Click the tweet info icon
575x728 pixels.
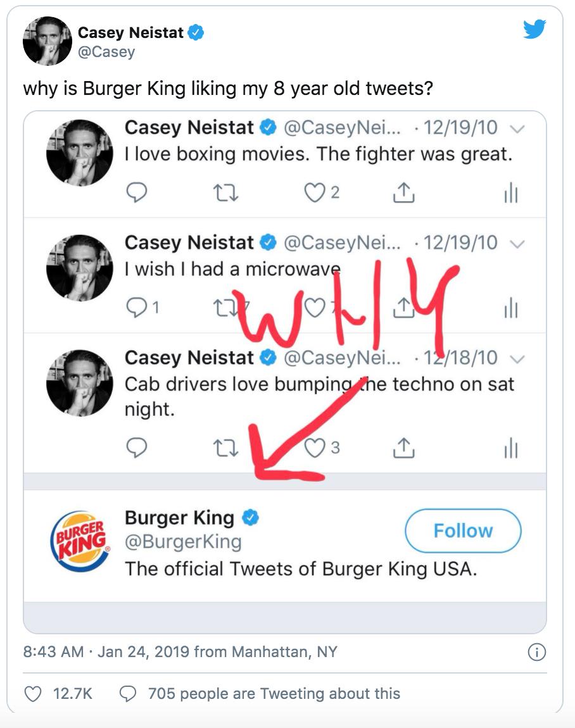tap(536, 652)
